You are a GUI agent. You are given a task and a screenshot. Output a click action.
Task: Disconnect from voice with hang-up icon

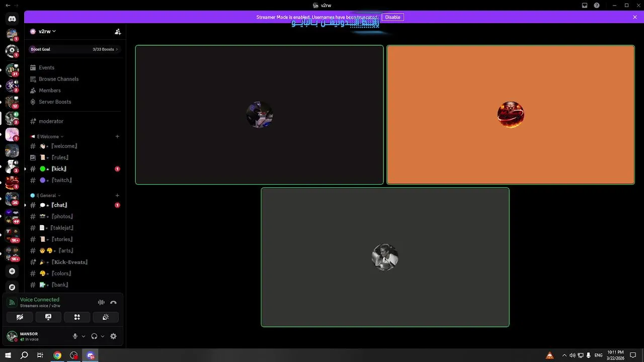(113, 302)
